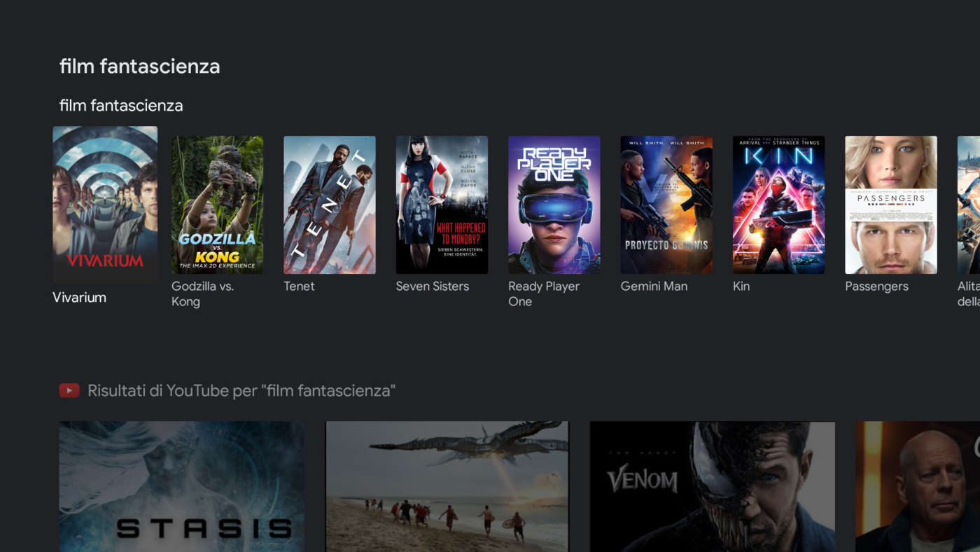Play the beach spaceship YouTube video

click(447, 486)
